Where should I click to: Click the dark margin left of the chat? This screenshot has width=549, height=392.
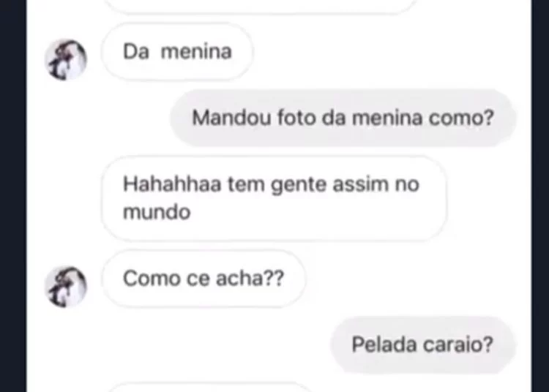[x=13, y=196]
